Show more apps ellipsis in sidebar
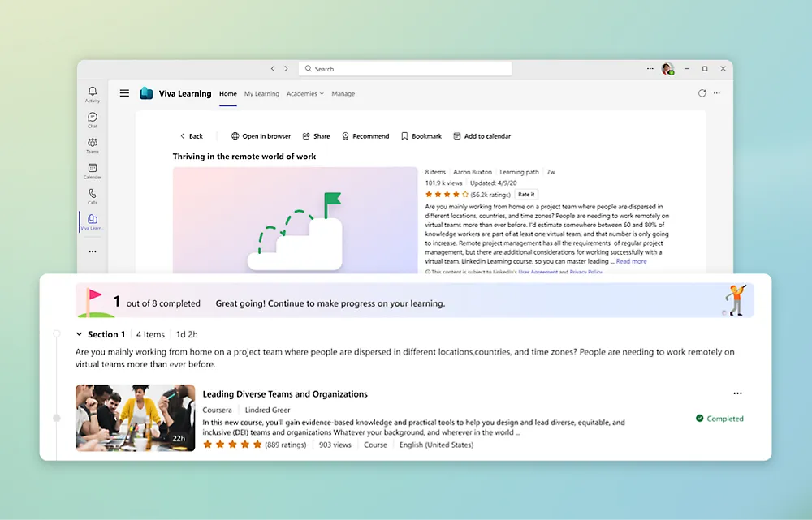The image size is (812, 520). [x=93, y=251]
